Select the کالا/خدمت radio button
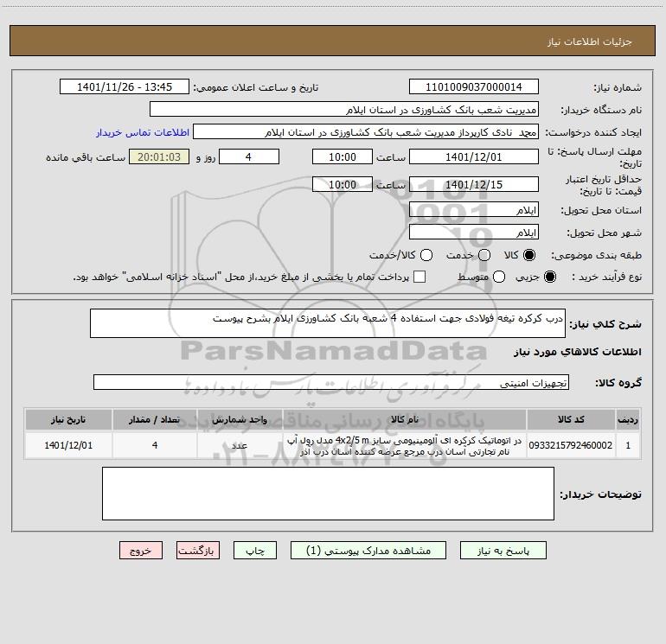Viewport: 666px width, 644px height. (x=426, y=255)
